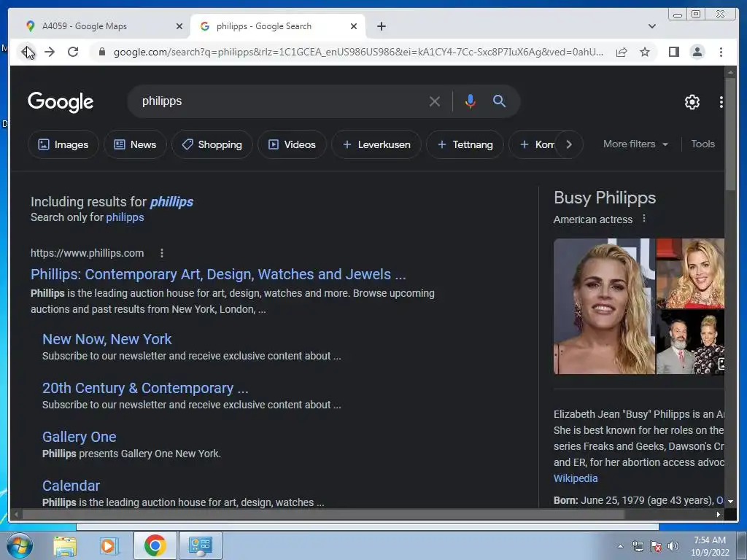Reload the current page
Viewport: 747px width, 560px height.
[73, 52]
